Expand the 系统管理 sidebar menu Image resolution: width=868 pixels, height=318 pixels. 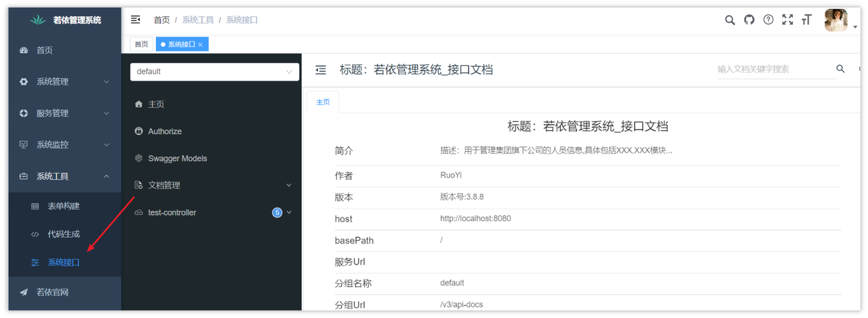coord(65,81)
